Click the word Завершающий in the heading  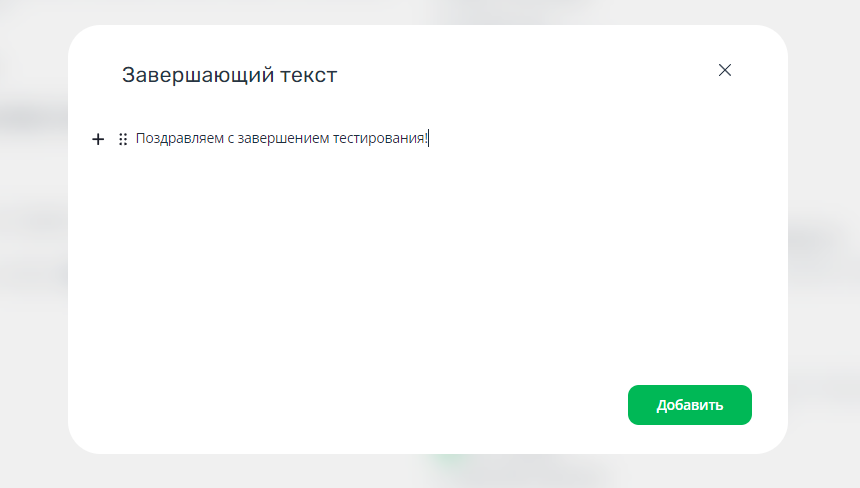(197, 75)
